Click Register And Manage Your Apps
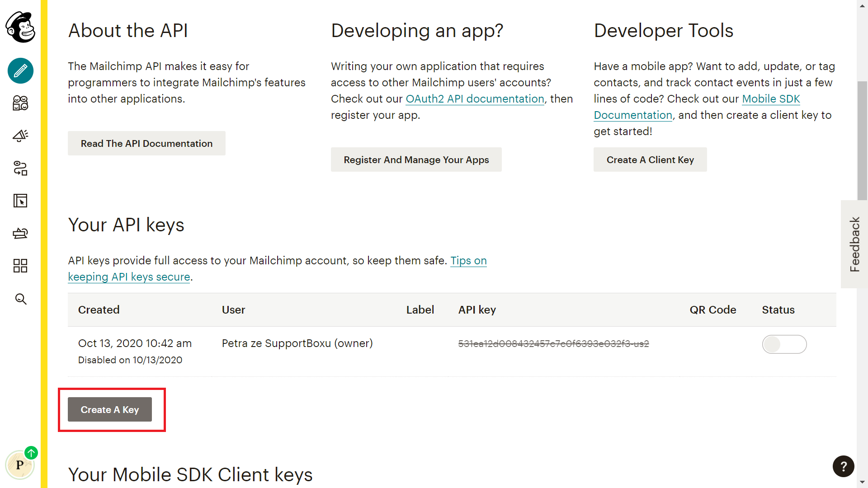Viewport: 868px width, 488px height. (x=416, y=160)
